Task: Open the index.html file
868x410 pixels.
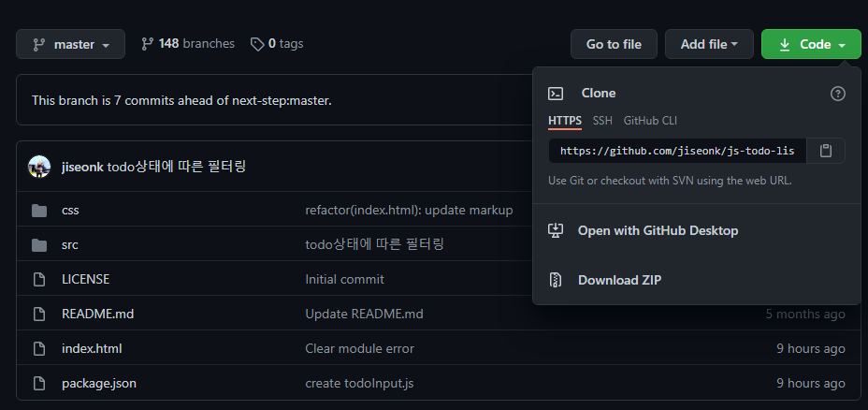Action: pos(92,348)
